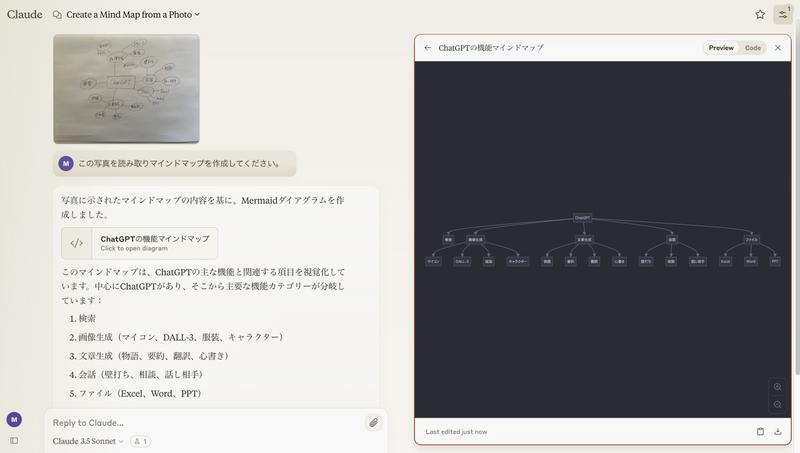Star this conversation
Screen dimensions: 800x453
760,14
